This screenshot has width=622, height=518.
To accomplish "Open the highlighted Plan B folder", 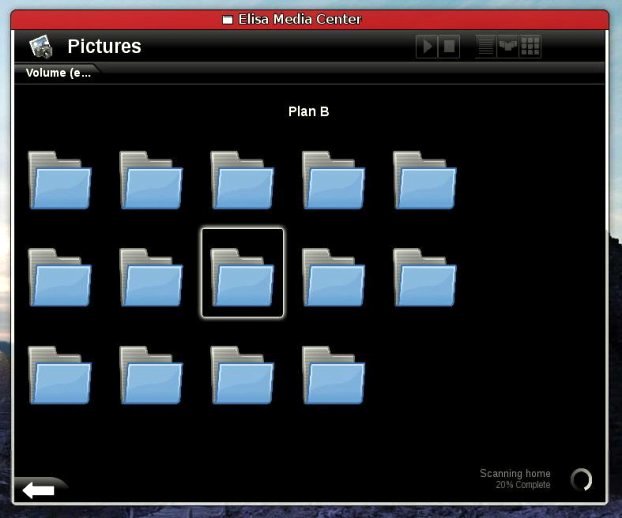I will coord(242,273).
